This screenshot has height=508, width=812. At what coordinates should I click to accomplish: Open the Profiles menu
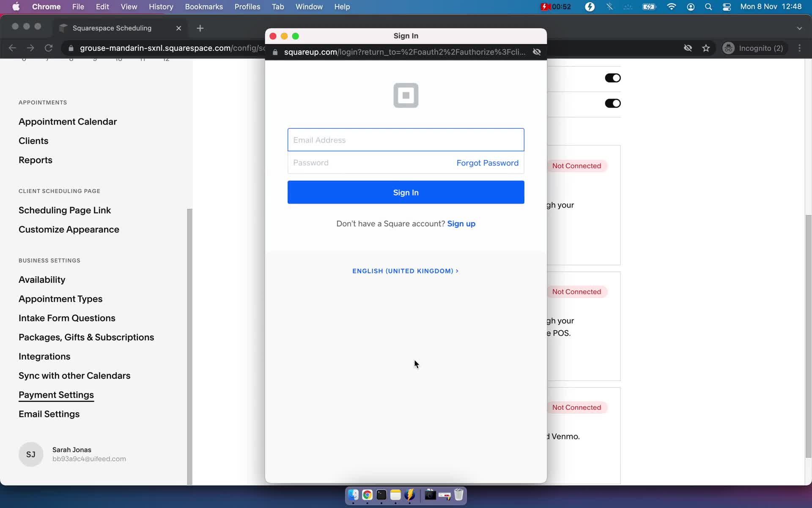[x=247, y=7]
